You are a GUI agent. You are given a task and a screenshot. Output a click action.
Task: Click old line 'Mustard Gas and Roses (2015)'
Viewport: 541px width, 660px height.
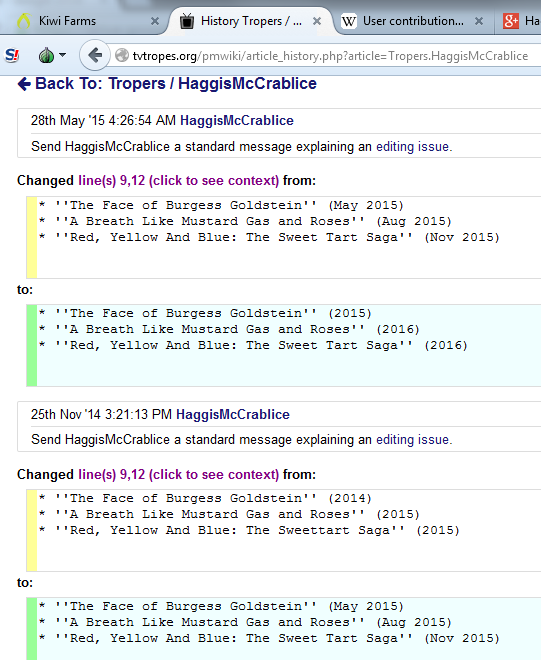coord(229,514)
